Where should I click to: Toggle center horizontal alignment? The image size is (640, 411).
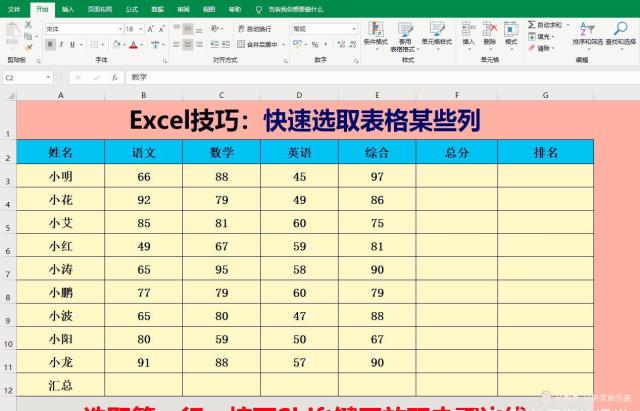tap(188, 44)
